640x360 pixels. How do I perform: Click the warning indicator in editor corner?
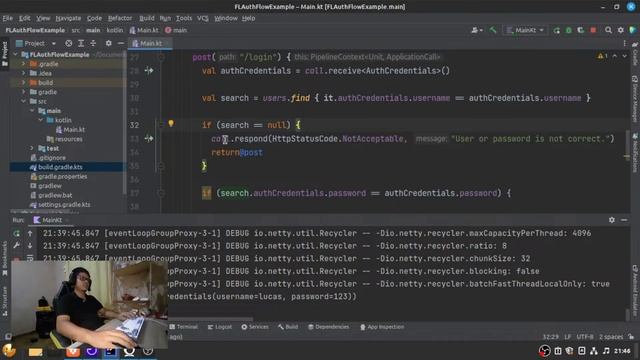pyautogui.click(x=602, y=56)
